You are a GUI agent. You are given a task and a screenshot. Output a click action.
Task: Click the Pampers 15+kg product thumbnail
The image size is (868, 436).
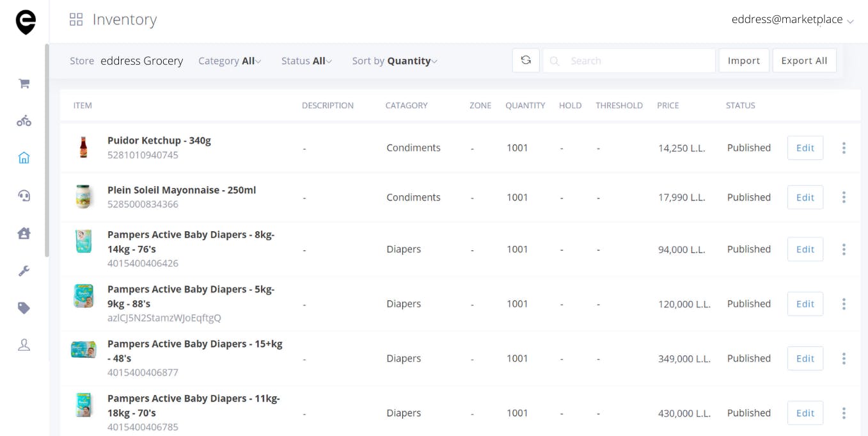(x=84, y=350)
